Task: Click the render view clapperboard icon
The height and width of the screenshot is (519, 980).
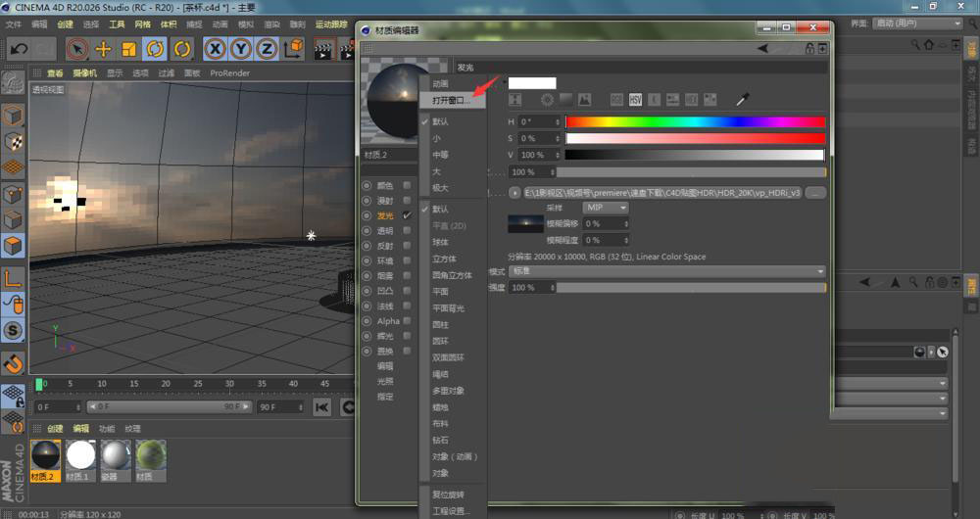Action: pyautogui.click(x=323, y=49)
